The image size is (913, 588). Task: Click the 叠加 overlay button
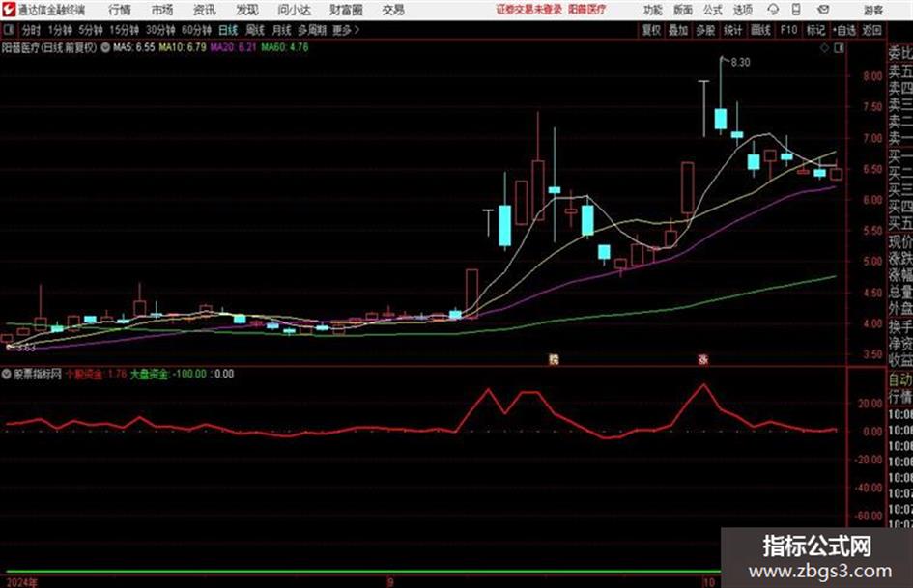pos(678,30)
